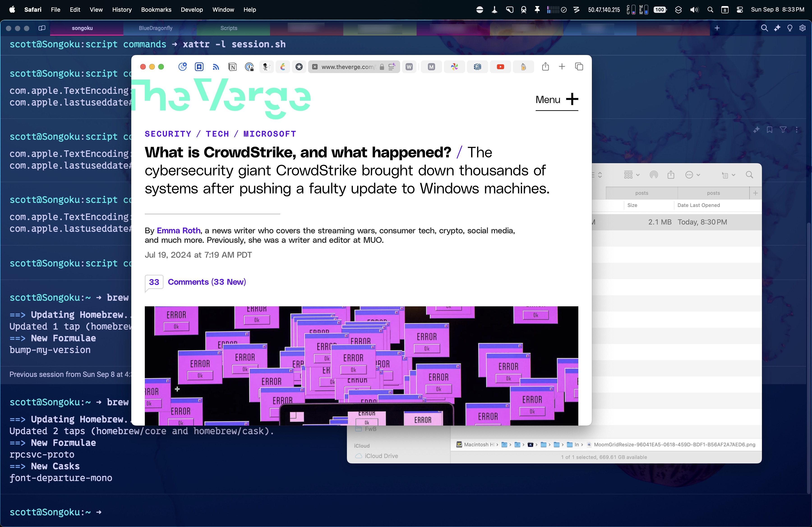Click the RSS feed extension icon

(216, 67)
